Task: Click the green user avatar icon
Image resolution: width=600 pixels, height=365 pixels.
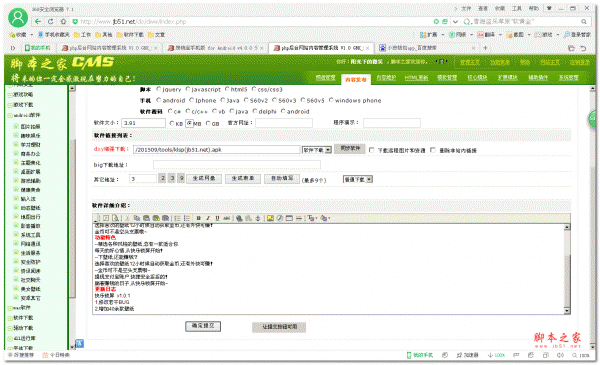Action: coord(18,18)
